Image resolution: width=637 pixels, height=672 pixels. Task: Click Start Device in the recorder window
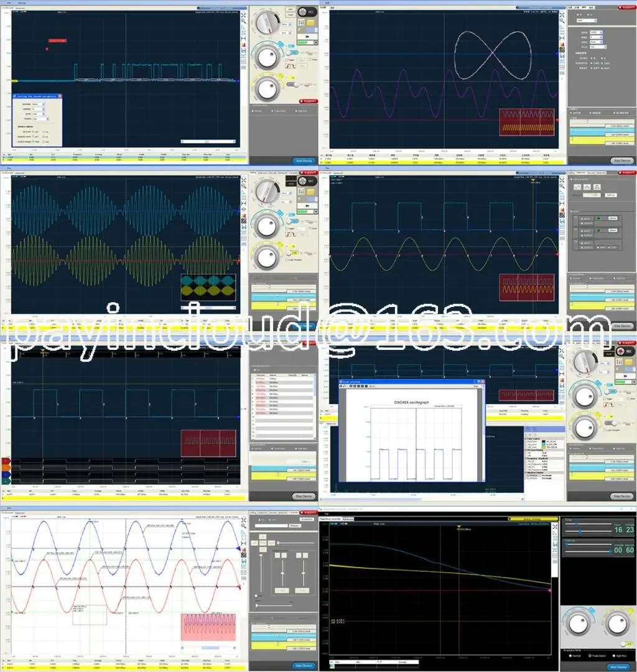click(618, 667)
